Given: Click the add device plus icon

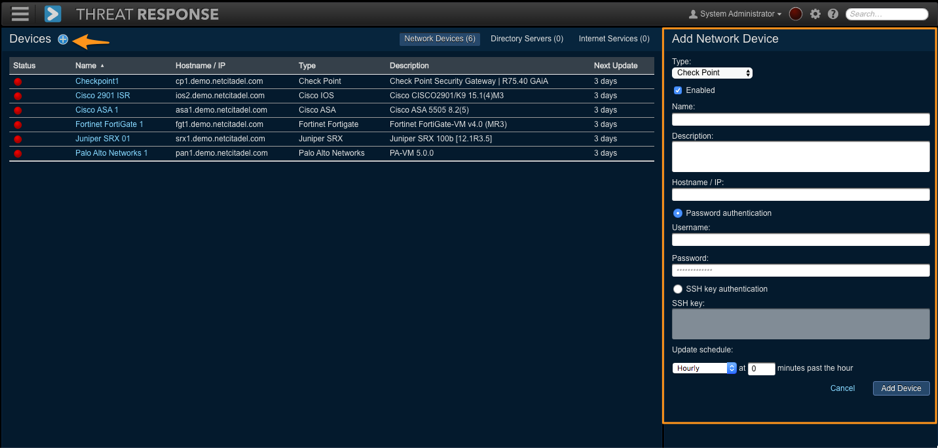Looking at the screenshot, I should (x=63, y=39).
